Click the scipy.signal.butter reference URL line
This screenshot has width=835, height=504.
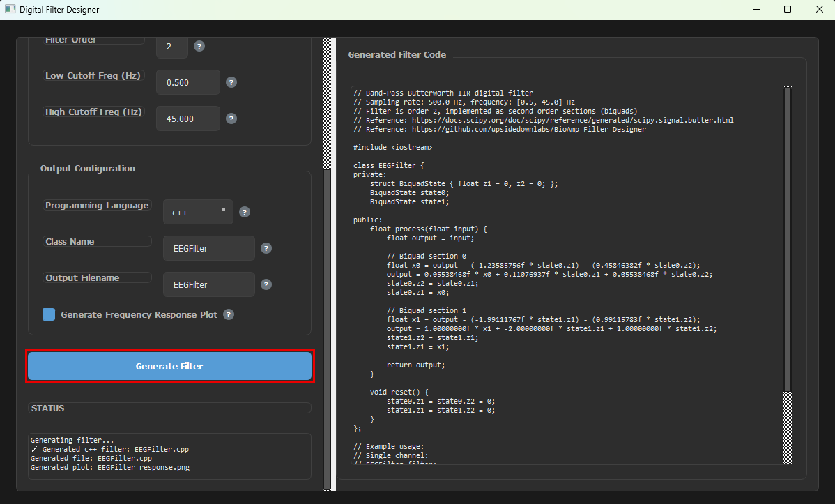543,121
